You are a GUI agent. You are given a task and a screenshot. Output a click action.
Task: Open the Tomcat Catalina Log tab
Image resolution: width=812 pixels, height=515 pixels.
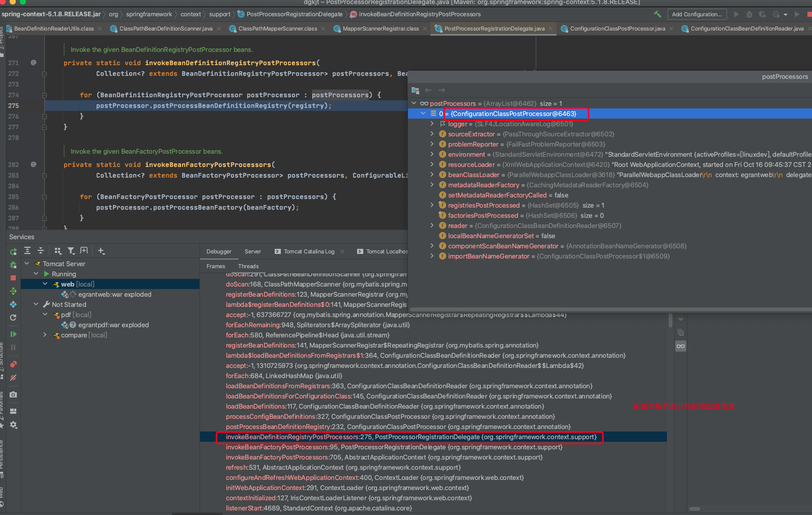309,251
